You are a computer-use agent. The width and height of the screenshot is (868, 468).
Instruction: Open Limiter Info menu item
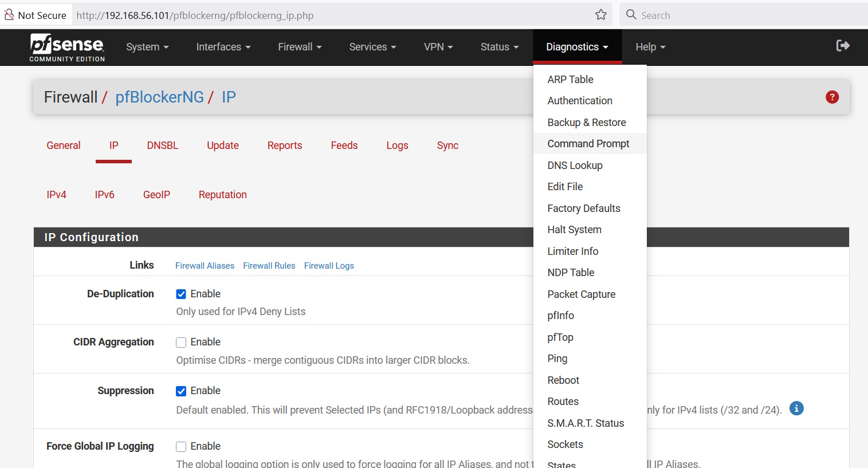pos(590,251)
